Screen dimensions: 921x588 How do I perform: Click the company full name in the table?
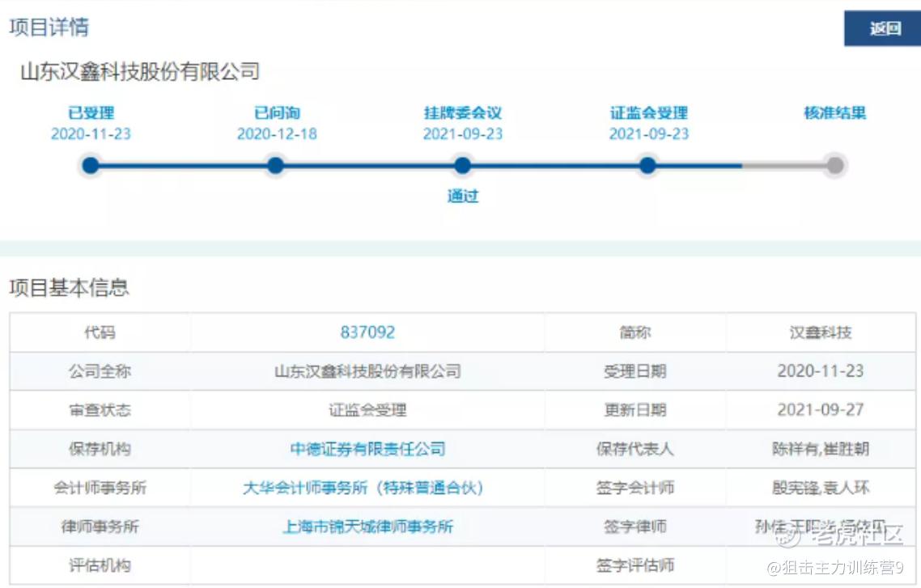(x=367, y=371)
